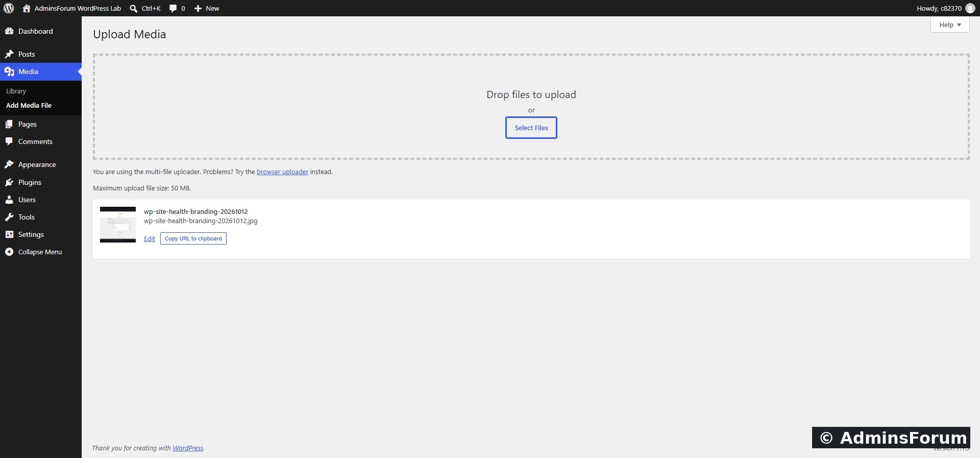Click the New label in admin bar
This screenshot has width=980, height=458.
pos(212,8)
